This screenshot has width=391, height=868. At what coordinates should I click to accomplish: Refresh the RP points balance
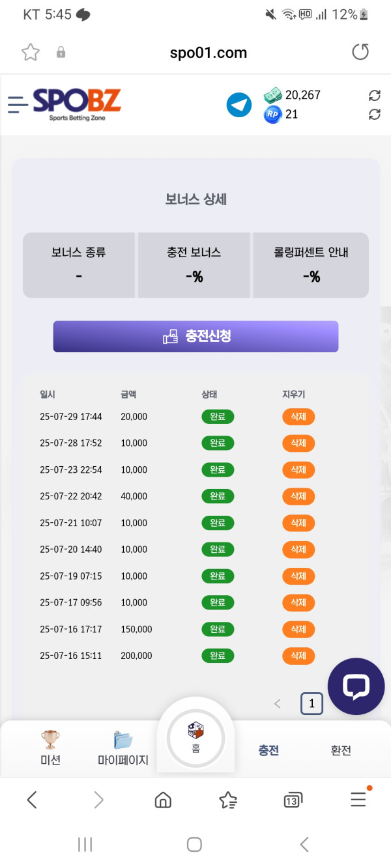[374, 115]
